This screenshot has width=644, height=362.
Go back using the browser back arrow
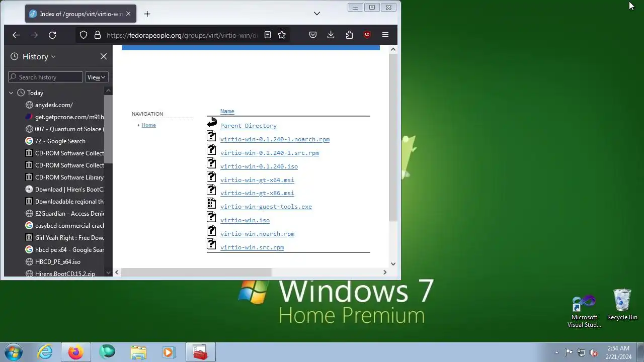[16, 35]
